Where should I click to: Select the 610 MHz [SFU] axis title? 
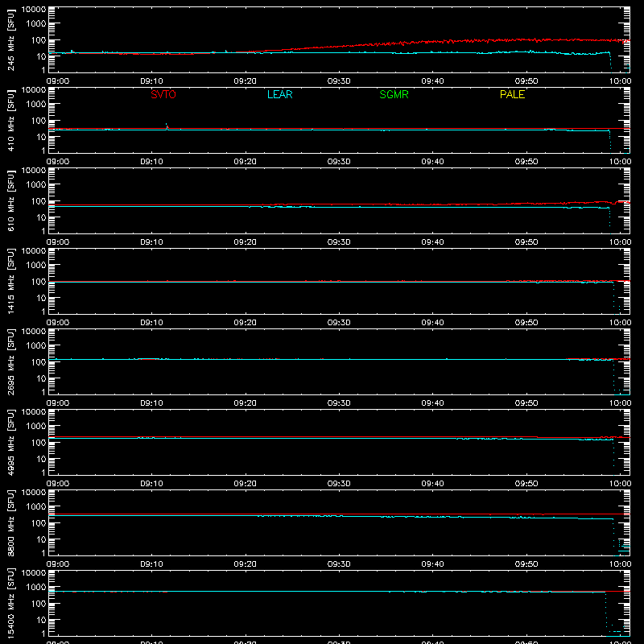coord(11,200)
